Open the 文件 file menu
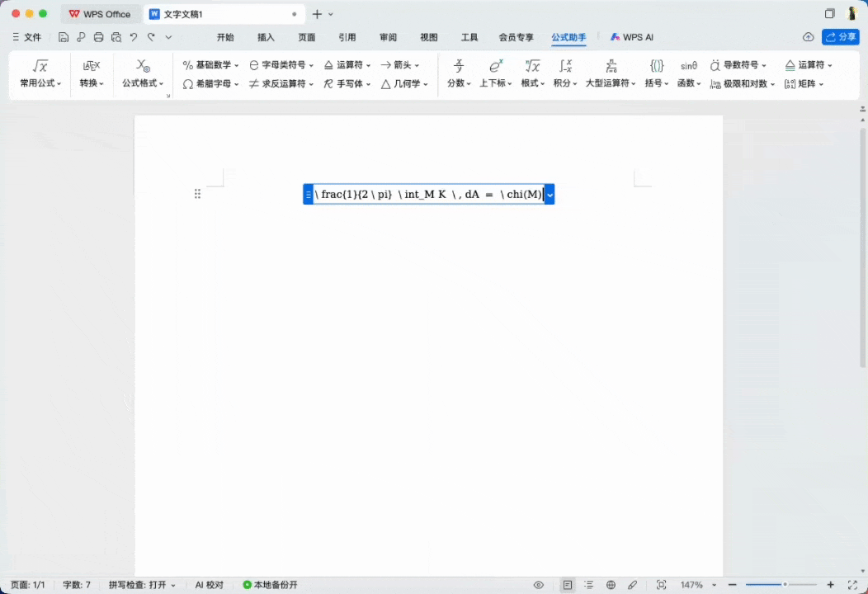868x594 pixels. [27, 37]
